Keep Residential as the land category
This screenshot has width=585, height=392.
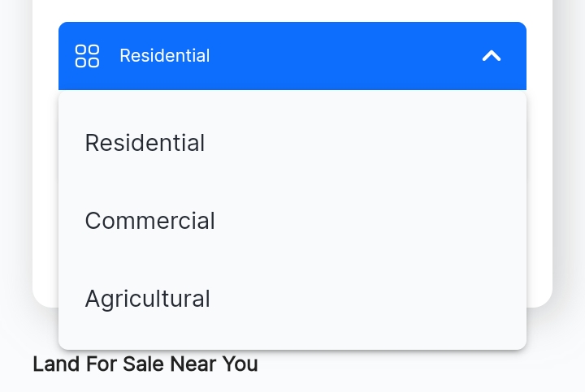pyautogui.click(x=292, y=142)
